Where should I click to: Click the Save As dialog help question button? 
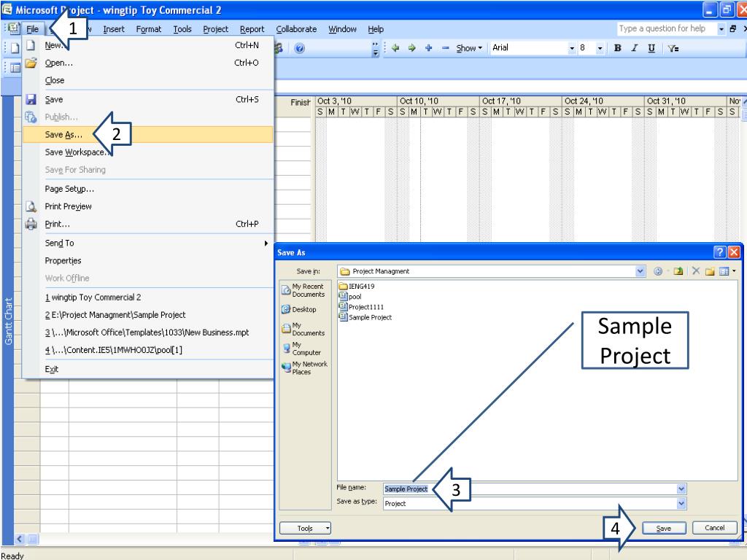coord(719,252)
